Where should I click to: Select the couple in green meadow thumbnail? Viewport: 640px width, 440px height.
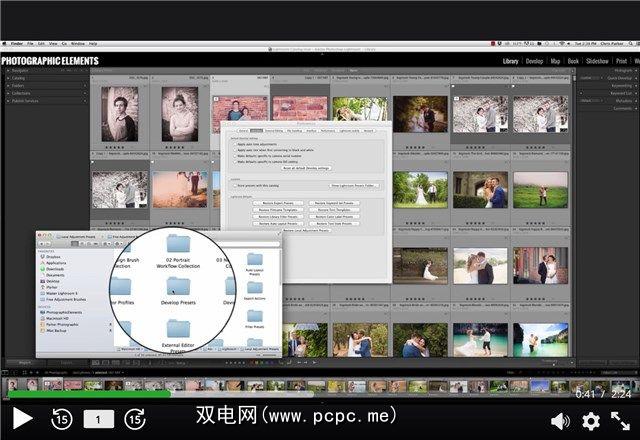(540, 190)
